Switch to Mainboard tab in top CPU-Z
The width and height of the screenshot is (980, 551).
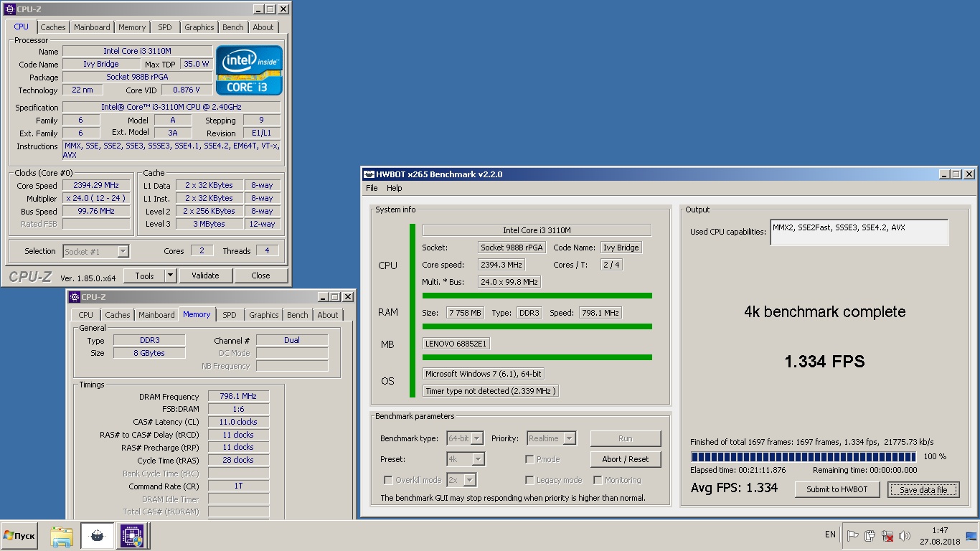point(92,27)
